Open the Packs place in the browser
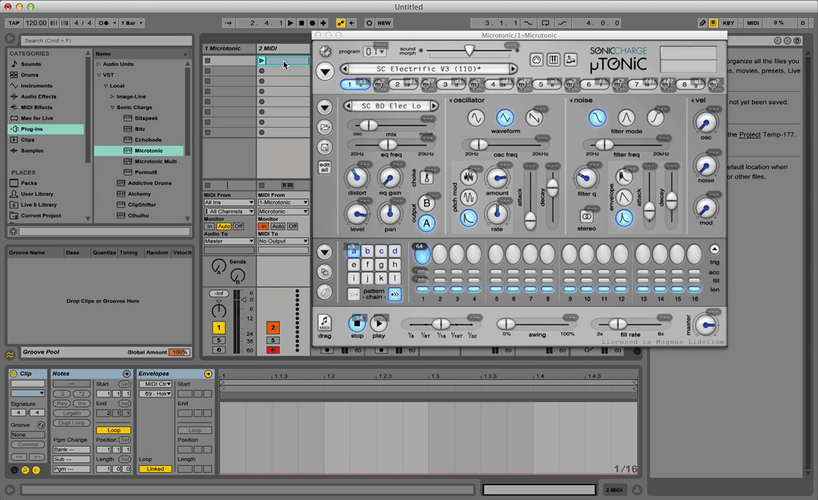 click(29, 183)
